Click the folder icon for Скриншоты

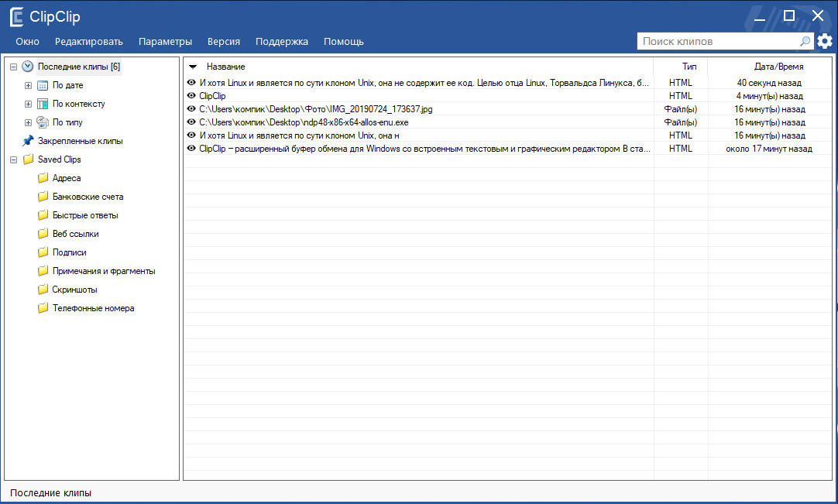pyautogui.click(x=43, y=290)
